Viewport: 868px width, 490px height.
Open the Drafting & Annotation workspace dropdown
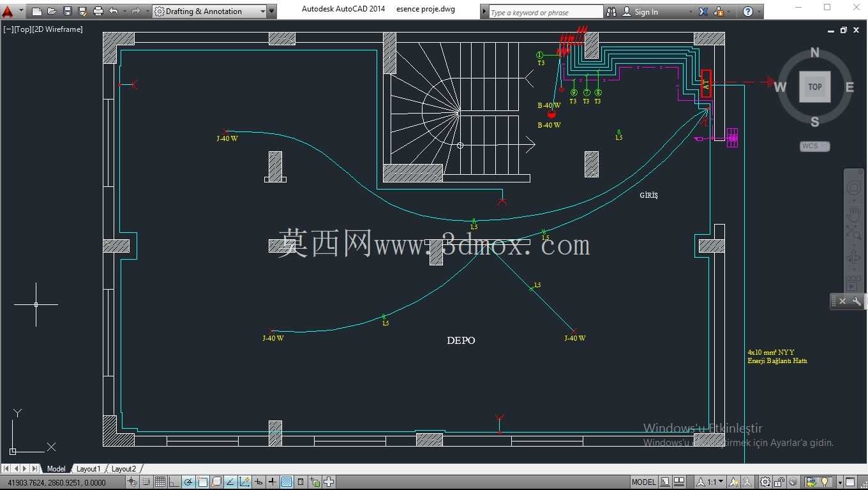pos(210,11)
